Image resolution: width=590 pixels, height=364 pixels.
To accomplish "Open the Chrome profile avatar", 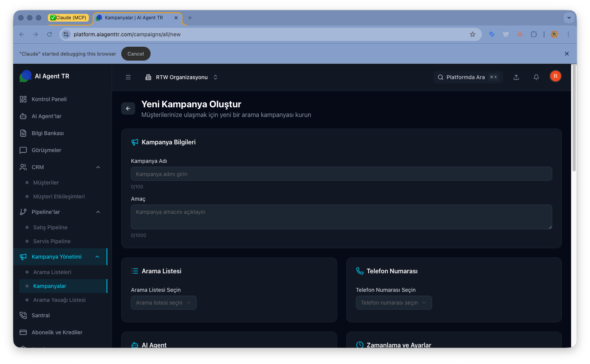I will click(x=554, y=34).
